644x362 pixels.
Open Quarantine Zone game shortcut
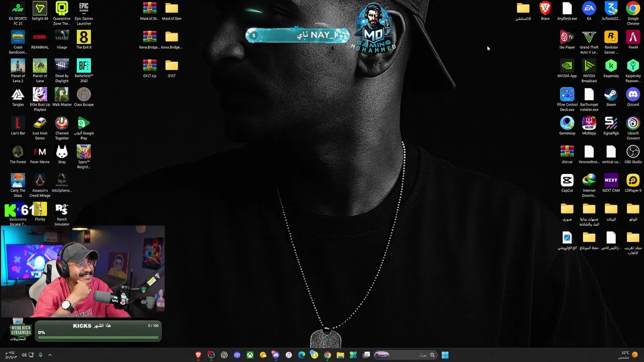62,14
